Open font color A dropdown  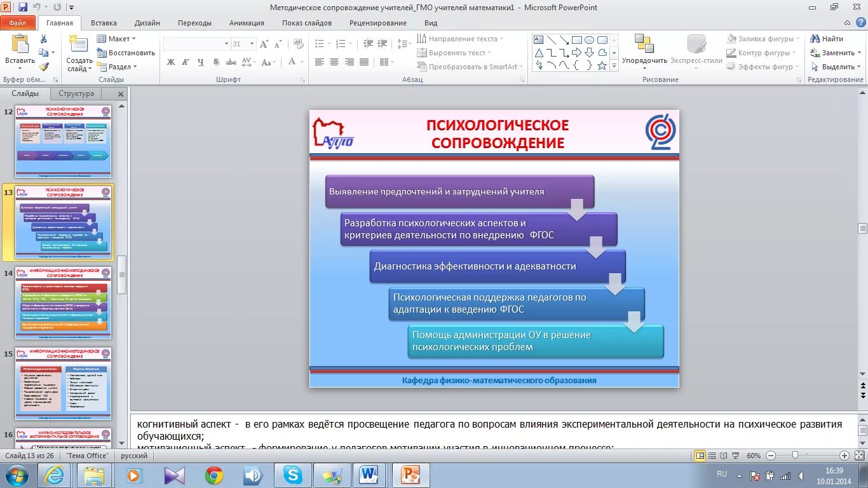click(302, 62)
